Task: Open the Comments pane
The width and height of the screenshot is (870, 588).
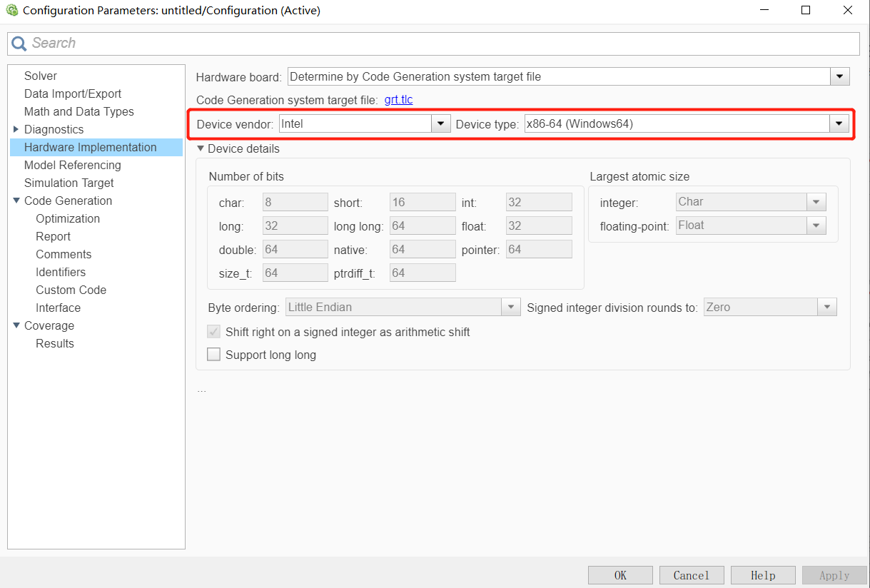Action: [x=64, y=254]
